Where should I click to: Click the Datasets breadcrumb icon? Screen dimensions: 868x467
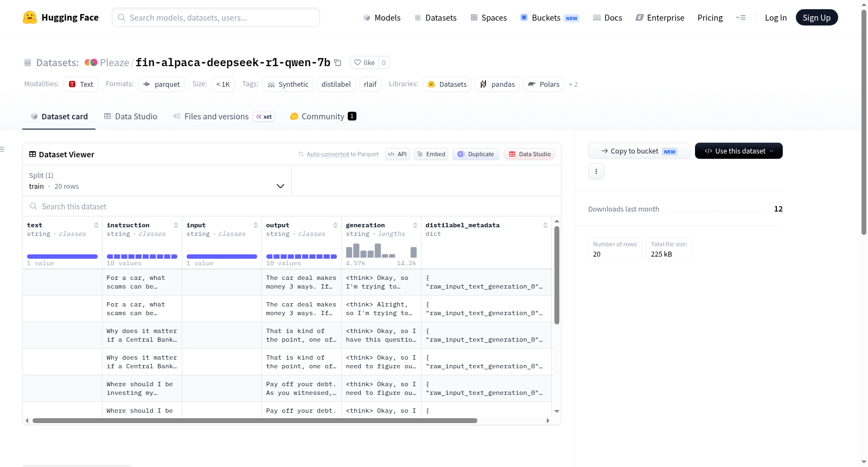pyautogui.click(x=28, y=62)
